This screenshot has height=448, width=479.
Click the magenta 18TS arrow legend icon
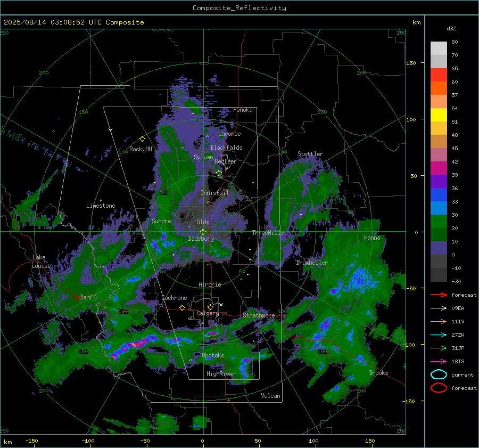439,362
